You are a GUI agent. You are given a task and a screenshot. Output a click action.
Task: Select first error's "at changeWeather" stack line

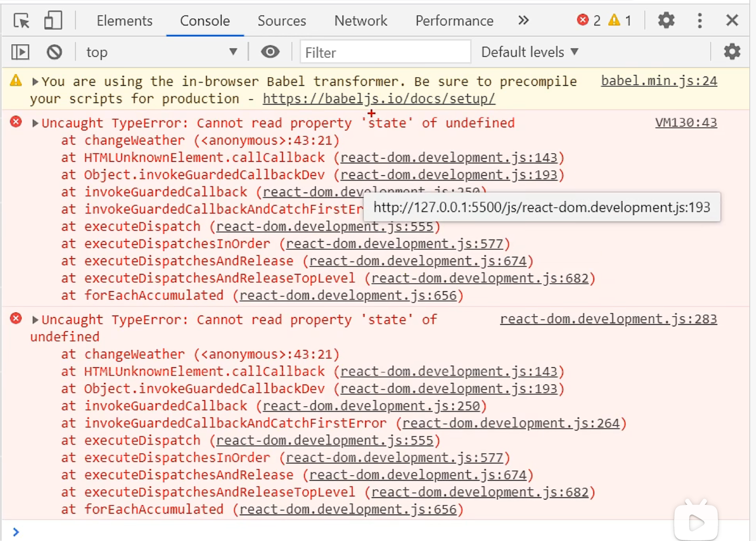point(200,140)
